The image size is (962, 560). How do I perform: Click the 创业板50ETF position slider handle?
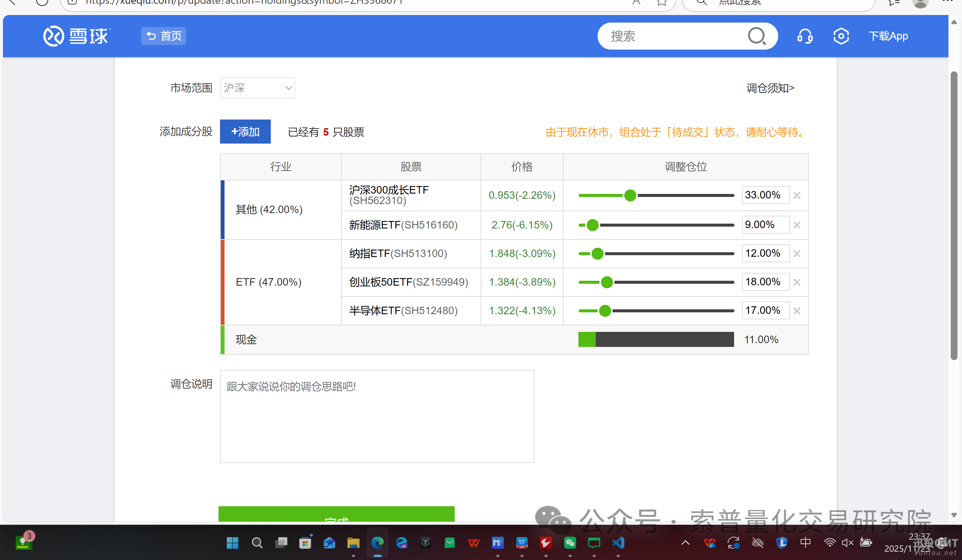(x=607, y=282)
